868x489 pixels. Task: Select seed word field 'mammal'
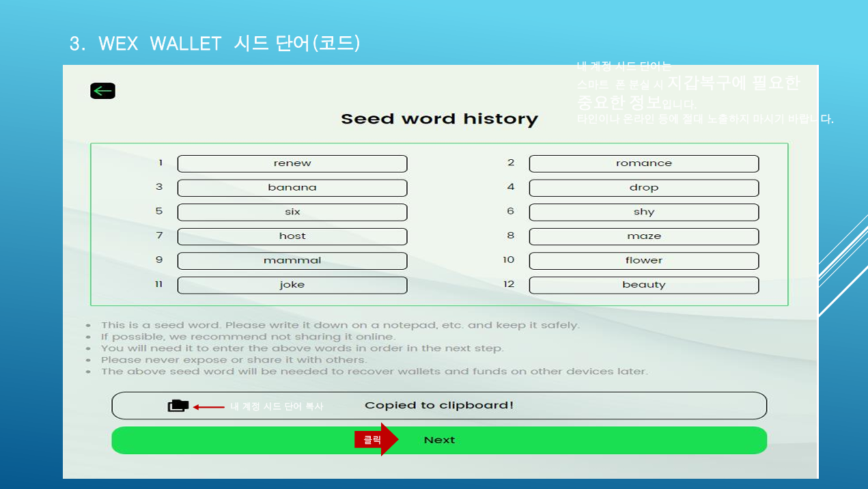pos(292,261)
